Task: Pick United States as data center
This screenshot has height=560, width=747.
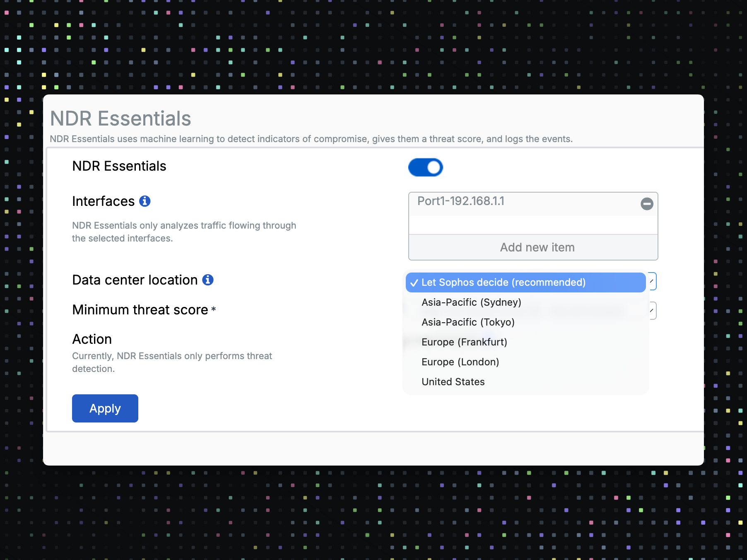Action: point(453,382)
